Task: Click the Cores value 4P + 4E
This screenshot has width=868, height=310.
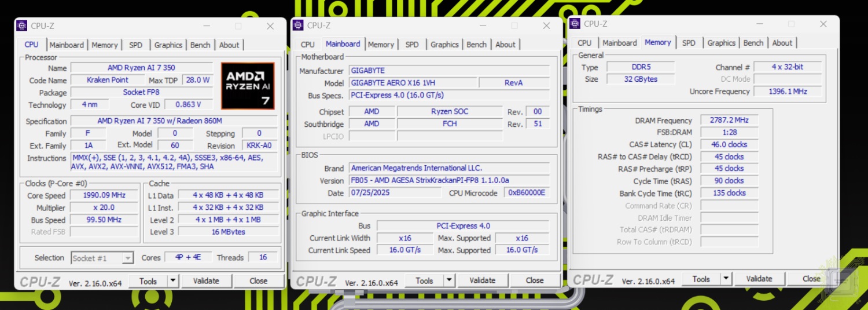Action: click(x=188, y=257)
